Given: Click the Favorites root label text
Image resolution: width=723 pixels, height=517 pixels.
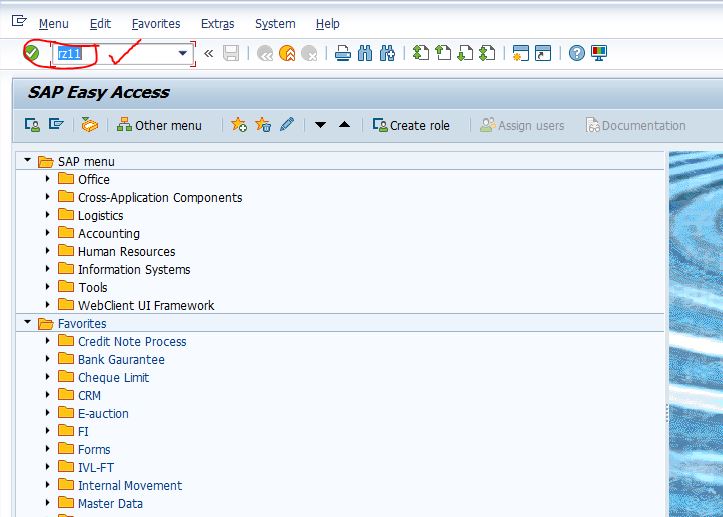Looking at the screenshot, I should point(82,324).
